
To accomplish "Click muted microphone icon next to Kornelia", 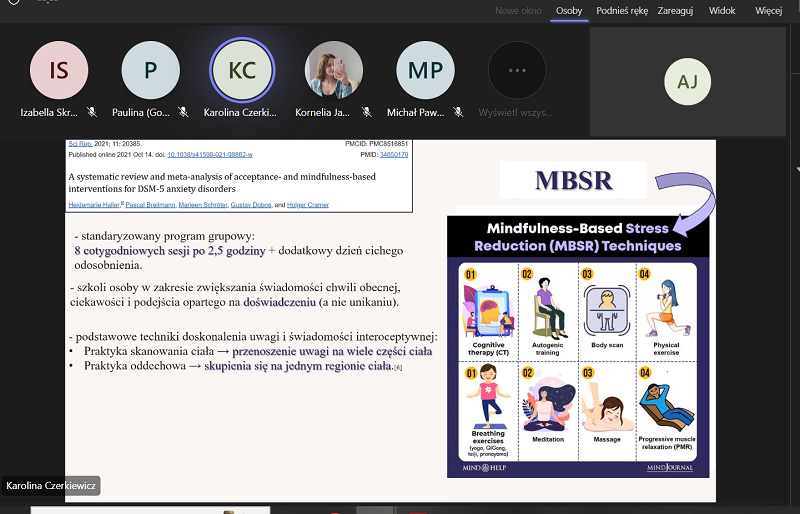I will pos(367,112).
